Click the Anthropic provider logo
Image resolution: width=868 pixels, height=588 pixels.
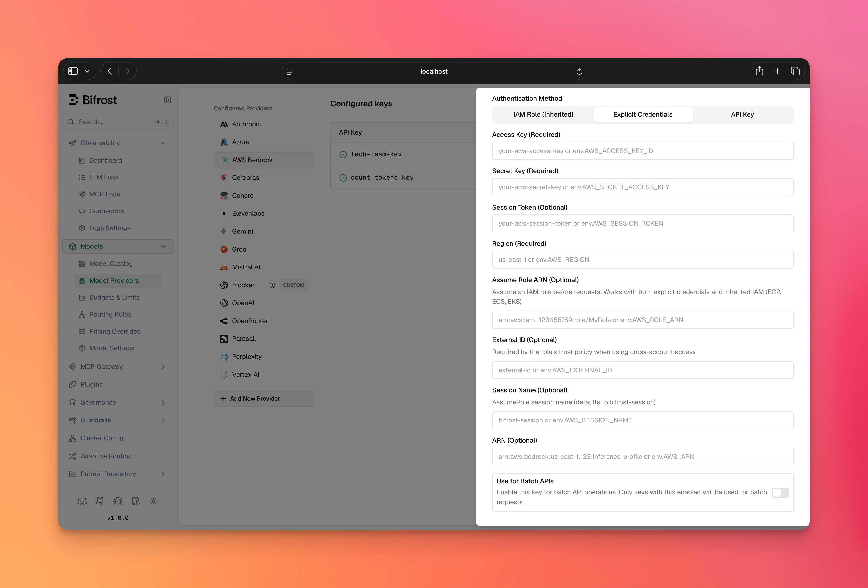point(224,124)
